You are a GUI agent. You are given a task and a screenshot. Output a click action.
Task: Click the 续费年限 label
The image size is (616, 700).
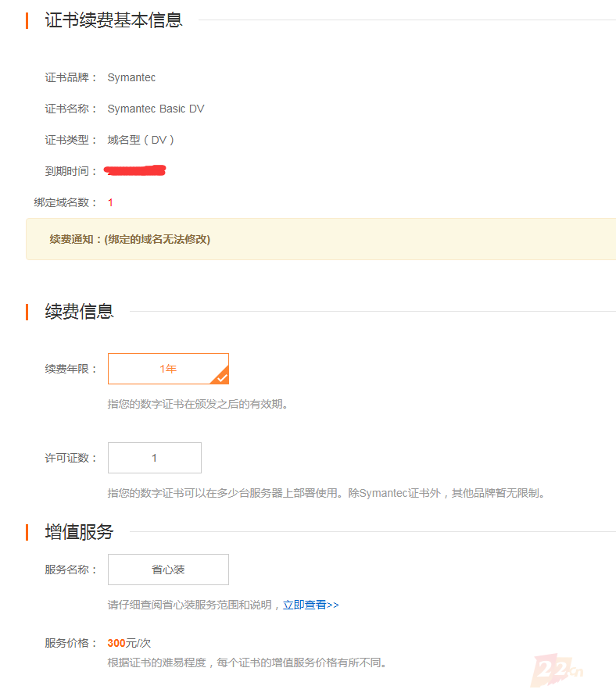(x=70, y=369)
